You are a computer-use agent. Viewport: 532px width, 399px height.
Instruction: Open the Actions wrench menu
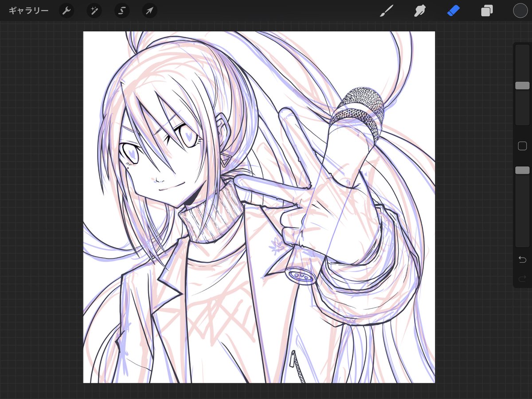66,11
